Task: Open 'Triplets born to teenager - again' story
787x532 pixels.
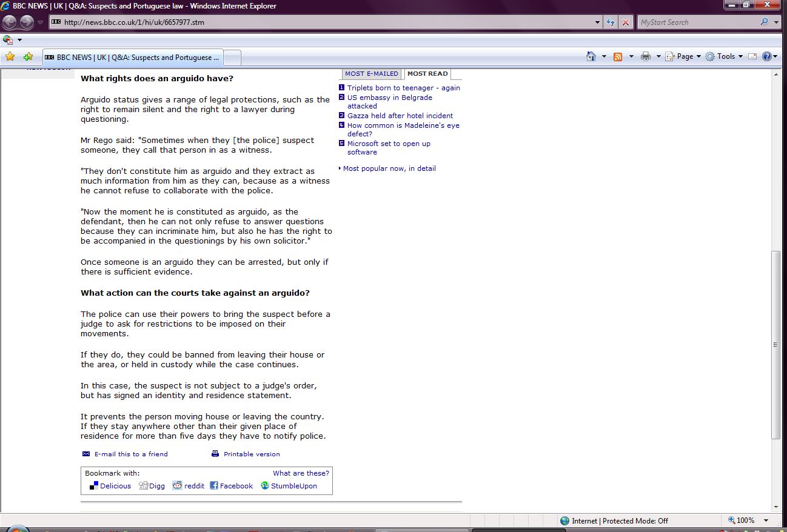Action: [403, 88]
